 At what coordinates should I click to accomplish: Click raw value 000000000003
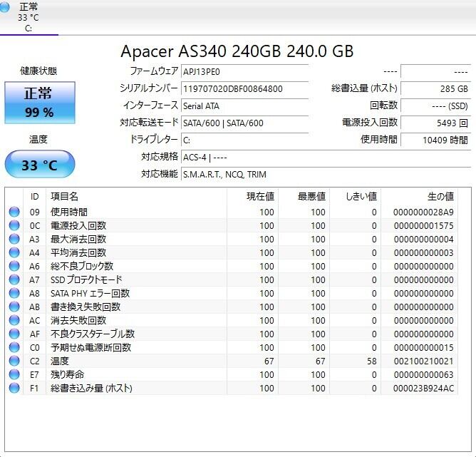point(423,252)
